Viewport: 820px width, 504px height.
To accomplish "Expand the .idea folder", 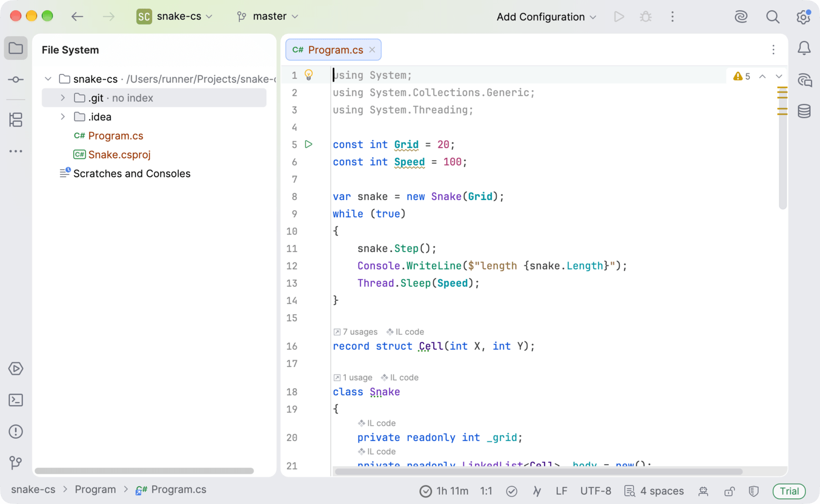I will coord(63,117).
